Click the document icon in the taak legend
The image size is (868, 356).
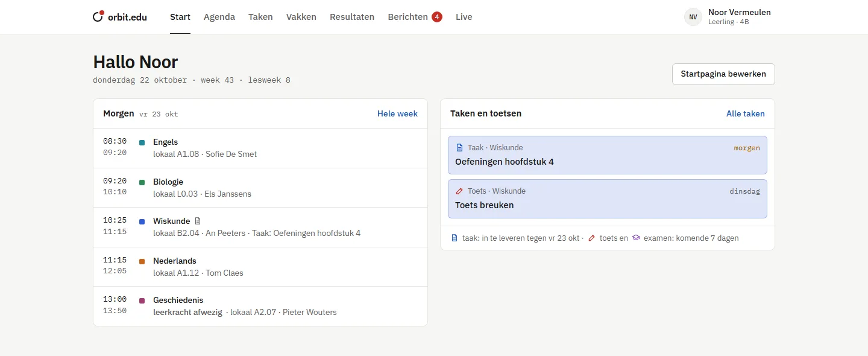(455, 238)
